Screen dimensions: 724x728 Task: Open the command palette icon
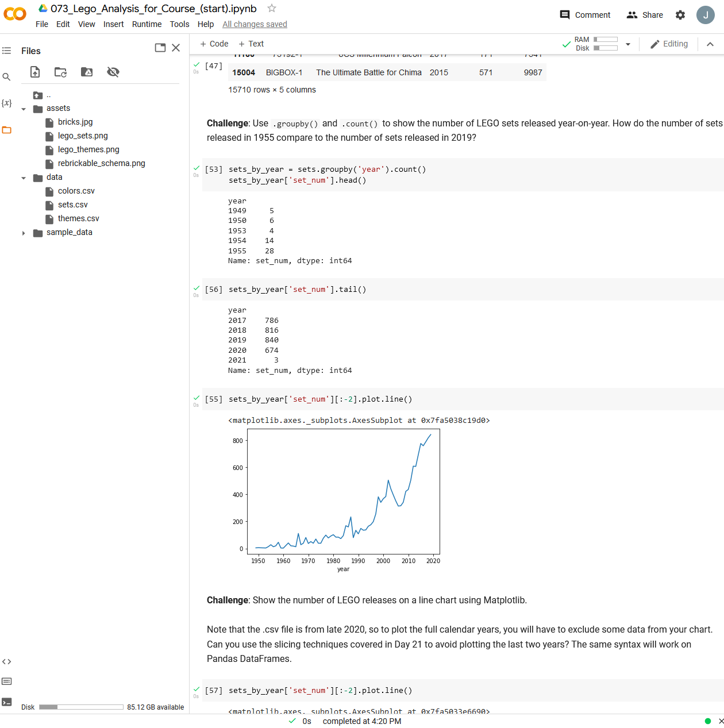click(6, 681)
